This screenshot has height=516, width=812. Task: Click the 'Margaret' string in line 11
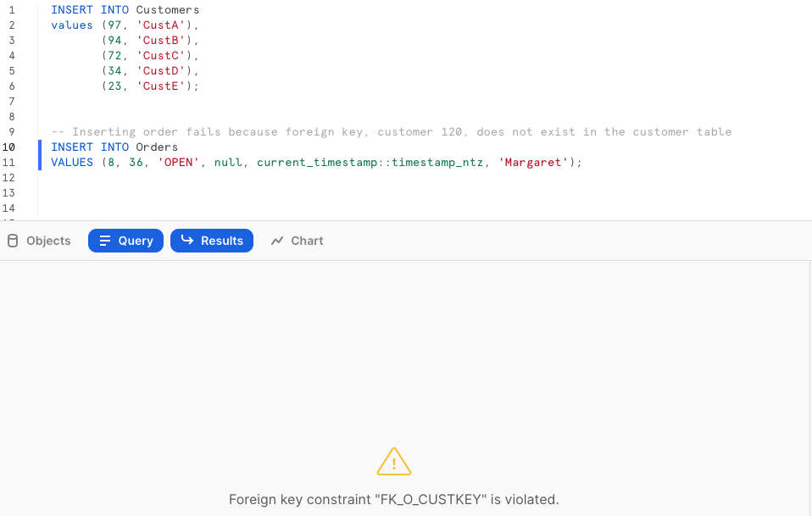click(x=533, y=163)
